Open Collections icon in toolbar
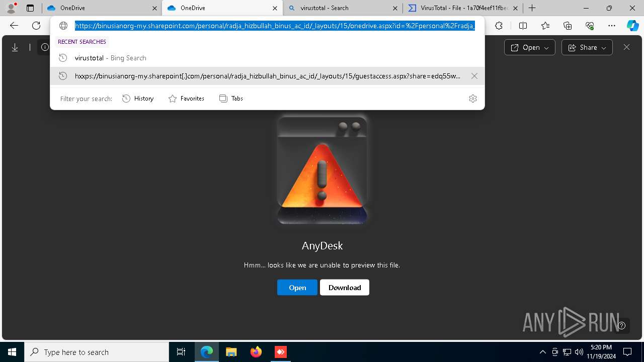The height and width of the screenshot is (362, 644). (x=568, y=26)
